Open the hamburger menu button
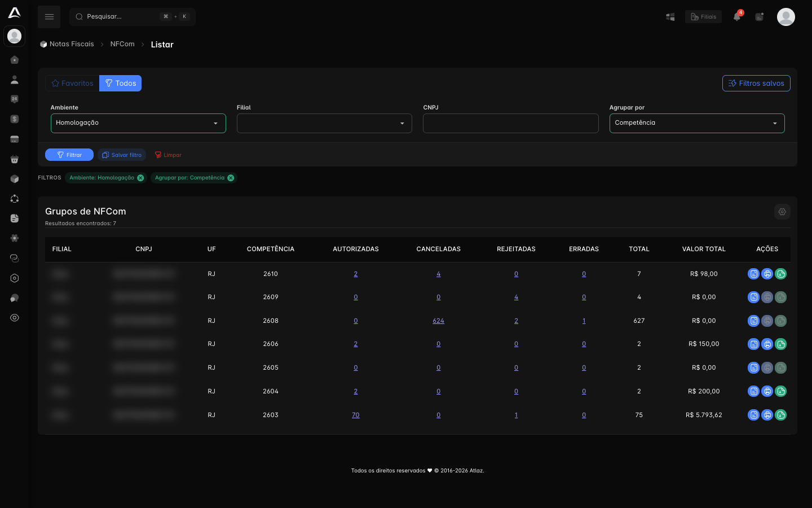The height and width of the screenshot is (508, 812). point(49,17)
